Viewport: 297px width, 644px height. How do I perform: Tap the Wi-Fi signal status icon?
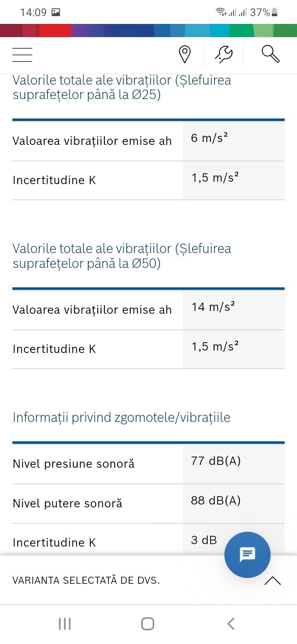point(221,12)
